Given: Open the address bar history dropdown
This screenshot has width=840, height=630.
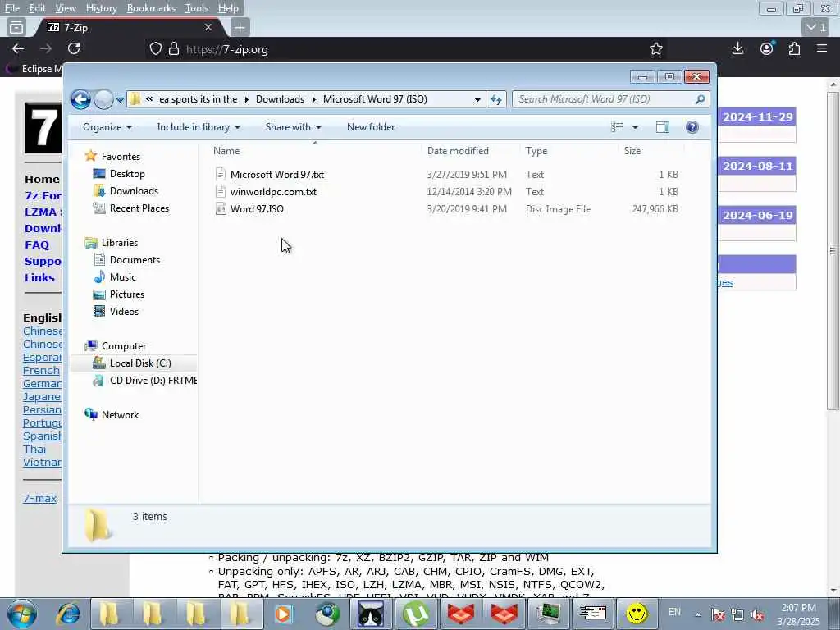Looking at the screenshot, I should [x=477, y=99].
